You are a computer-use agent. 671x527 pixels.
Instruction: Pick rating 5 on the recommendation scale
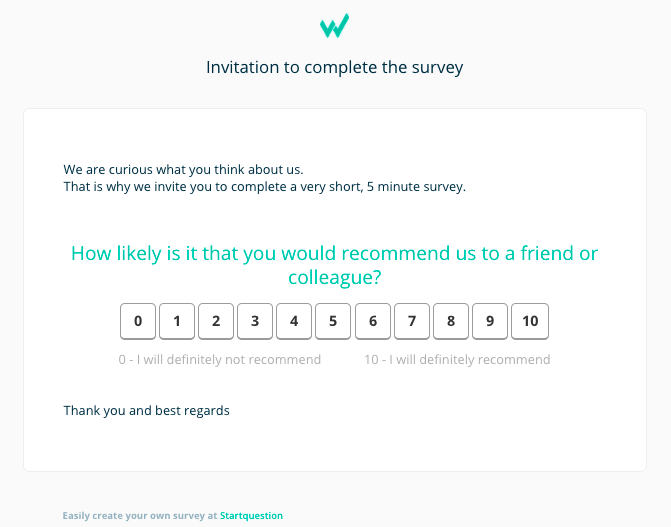[x=333, y=321]
